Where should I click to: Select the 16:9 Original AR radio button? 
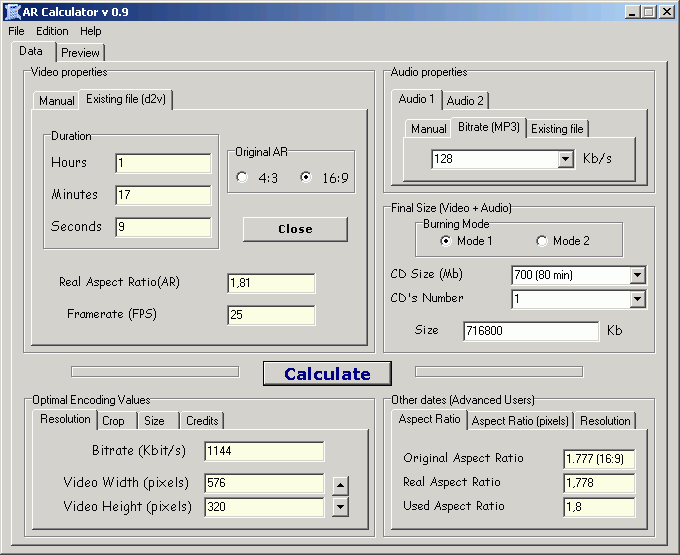pyautogui.click(x=306, y=177)
